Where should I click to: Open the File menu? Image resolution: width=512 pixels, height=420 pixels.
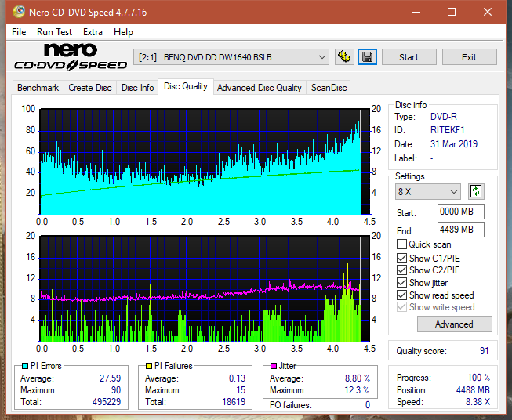pyautogui.click(x=19, y=32)
